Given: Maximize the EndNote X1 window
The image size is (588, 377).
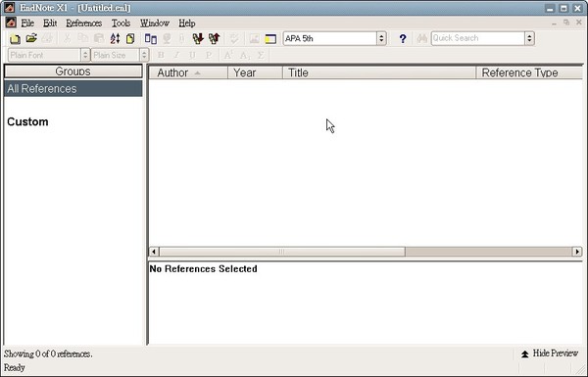Looking at the screenshot, I should (563, 8).
